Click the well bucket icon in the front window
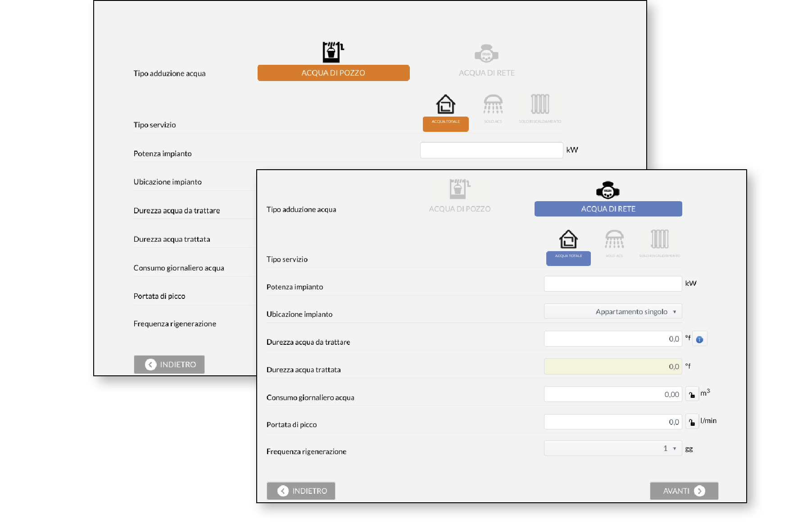 tap(459, 189)
